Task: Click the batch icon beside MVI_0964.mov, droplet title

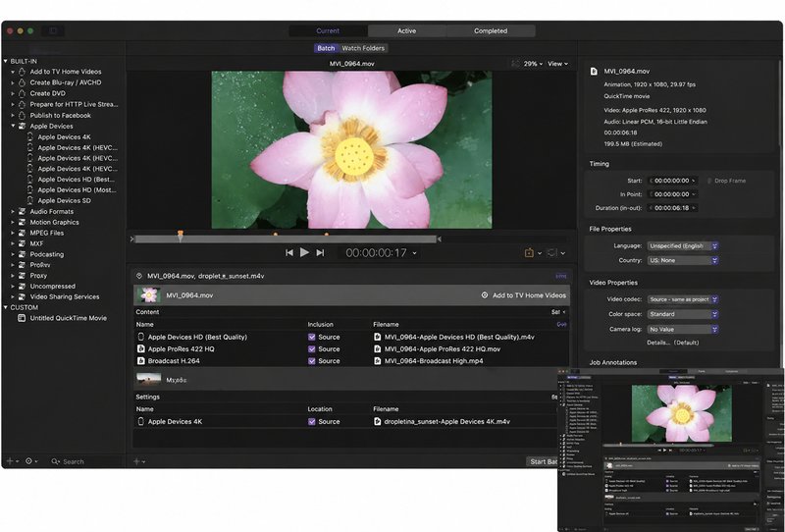Action: 139,276
